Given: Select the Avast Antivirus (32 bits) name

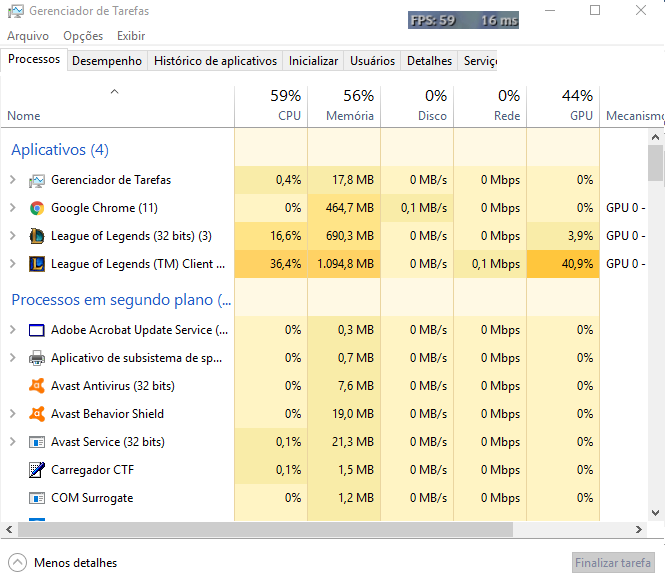Looking at the screenshot, I should 113,386.
